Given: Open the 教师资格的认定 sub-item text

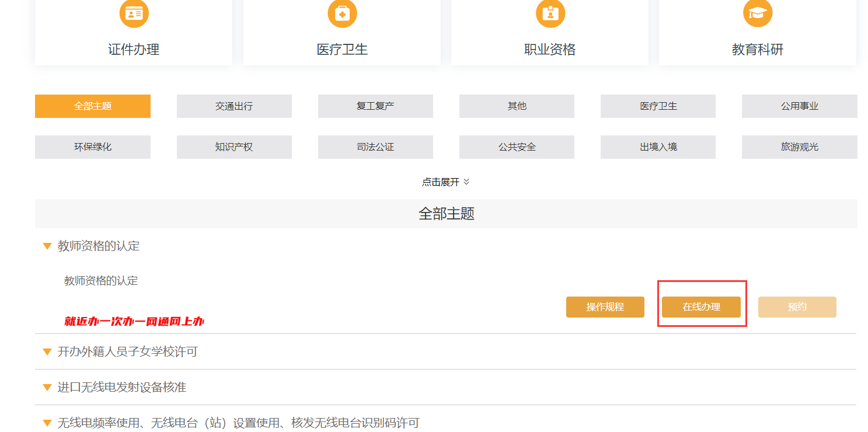Looking at the screenshot, I should coord(101,281).
